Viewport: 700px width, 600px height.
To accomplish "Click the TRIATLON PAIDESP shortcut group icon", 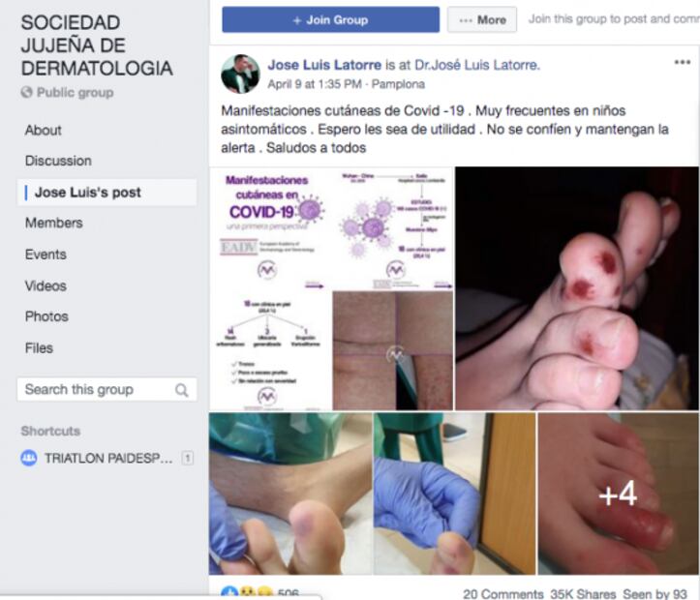I will [x=29, y=458].
